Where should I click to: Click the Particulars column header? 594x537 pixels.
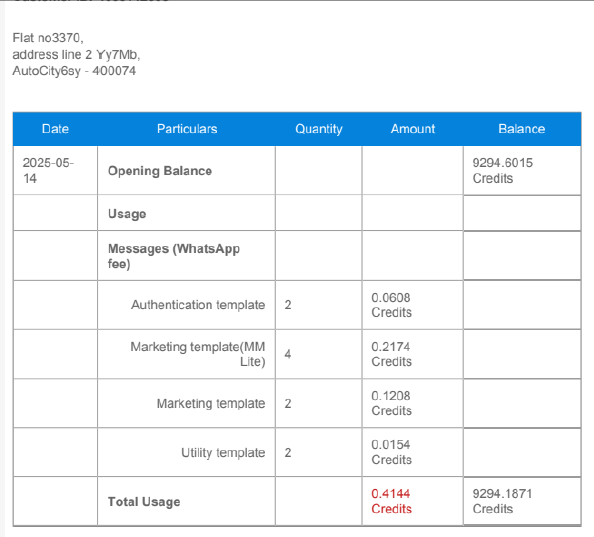pyautogui.click(x=187, y=129)
